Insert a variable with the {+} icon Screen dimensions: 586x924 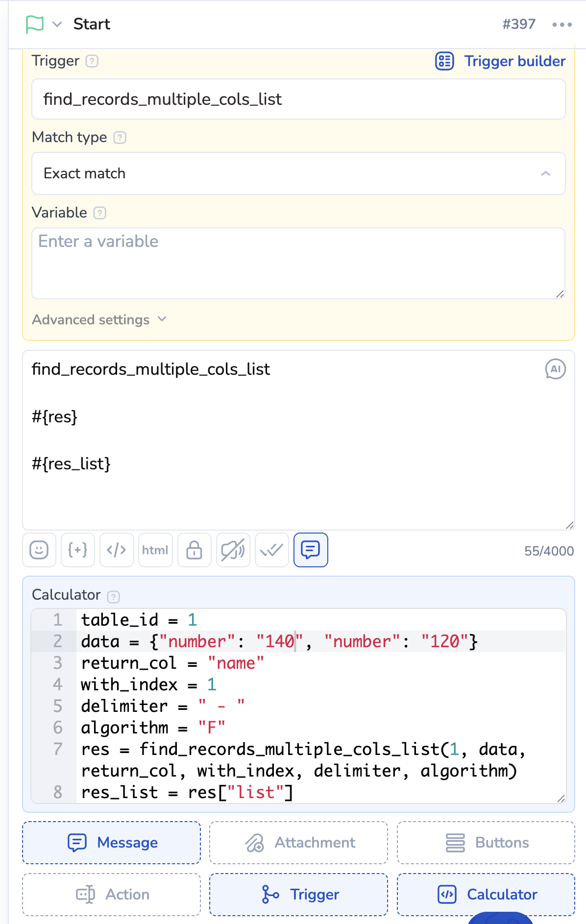click(x=78, y=550)
